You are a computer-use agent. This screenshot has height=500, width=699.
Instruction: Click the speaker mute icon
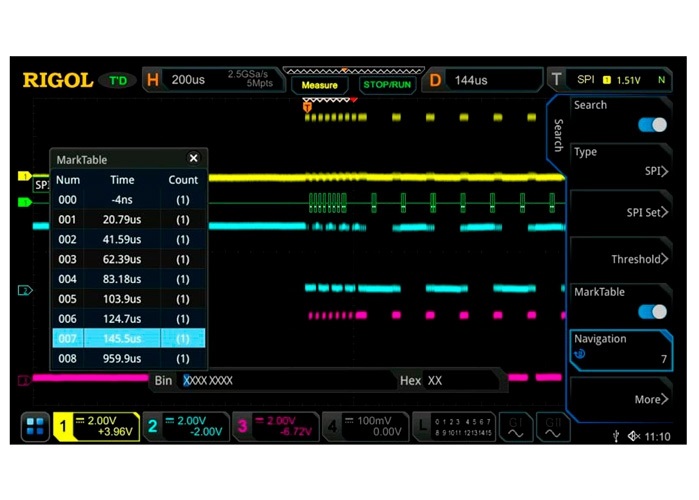[634, 437]
